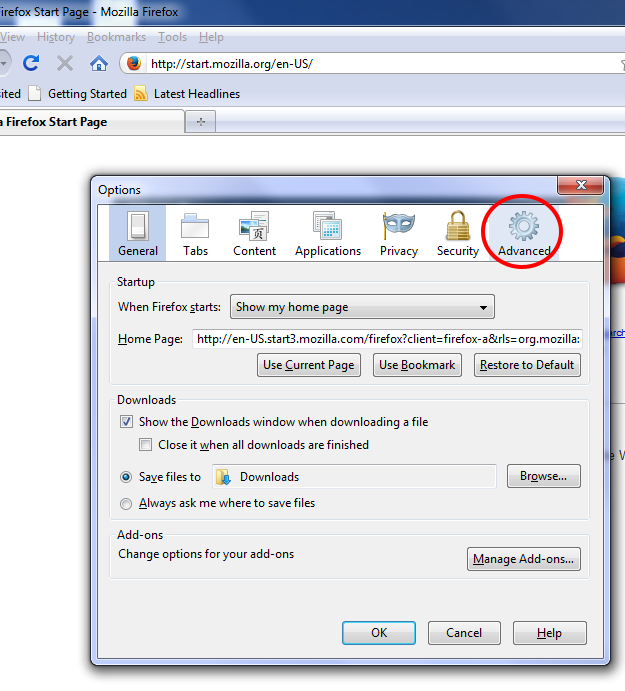
Task: Click Restore to Default button
Action: pyautogui.click(x=527, y=365)
